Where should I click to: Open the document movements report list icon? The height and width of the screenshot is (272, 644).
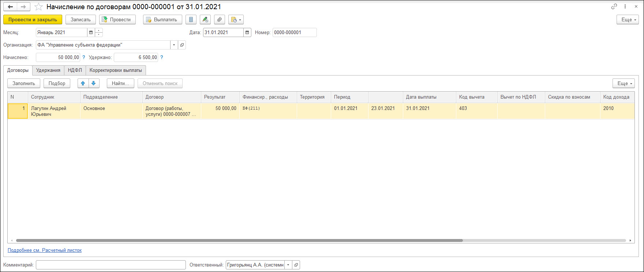pyautogui.click(x=191, y=20)
